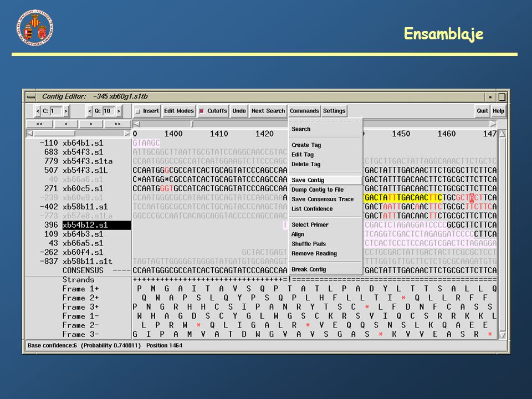Choose Edit Tag menu entry

pos(303,155)
